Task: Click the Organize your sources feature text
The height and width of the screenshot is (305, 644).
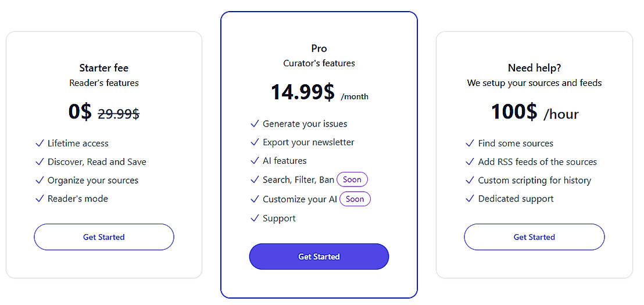Action: 93,180
